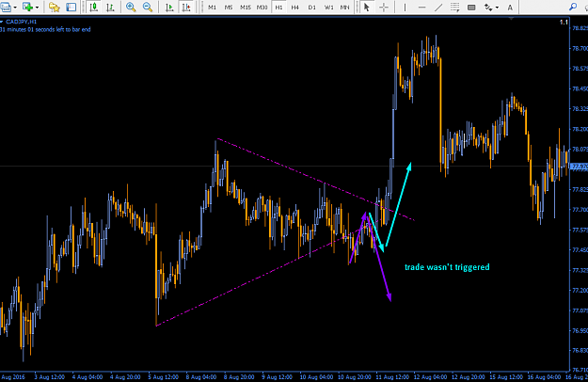Toggle chart shift from right border
Screen dimensions: 588x382
pos(186,8)
